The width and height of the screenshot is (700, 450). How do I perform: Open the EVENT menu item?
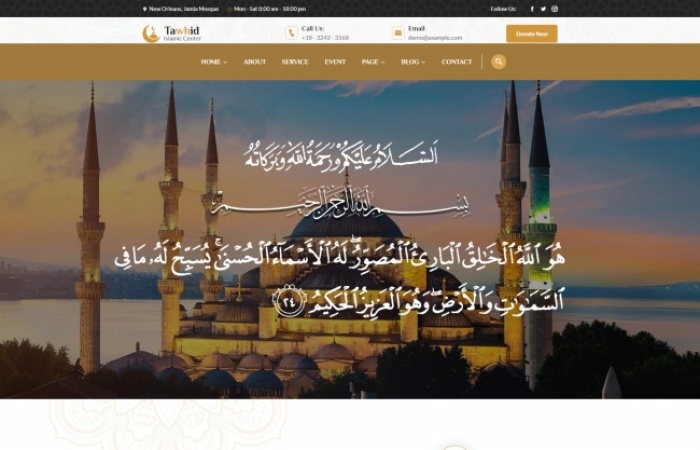click(x=335, y=62)
